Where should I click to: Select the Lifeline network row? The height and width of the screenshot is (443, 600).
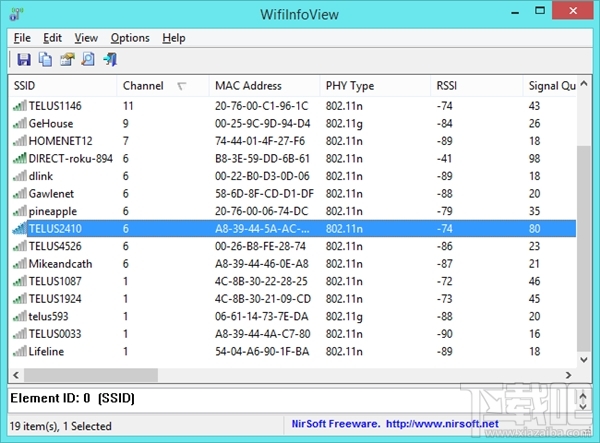[x=292, y=351]
